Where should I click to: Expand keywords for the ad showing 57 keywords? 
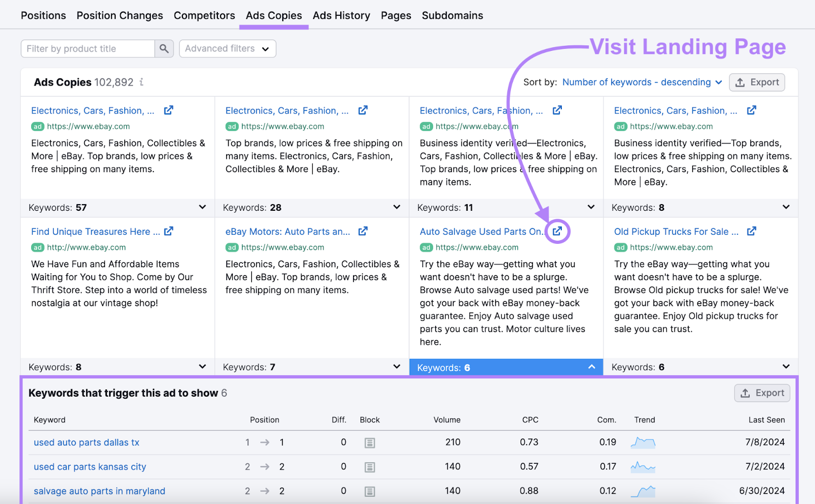[202, 207]
